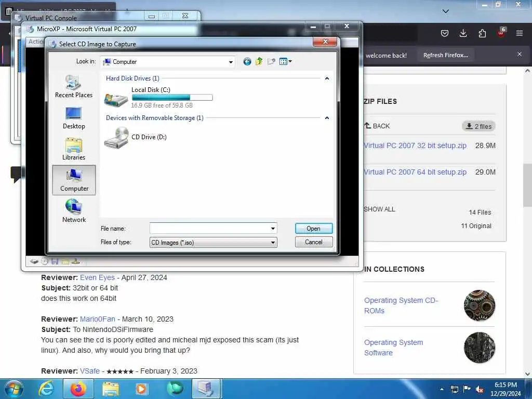Download the 2 files button
This screenshot has width=532, height=399.
(478, 126)
